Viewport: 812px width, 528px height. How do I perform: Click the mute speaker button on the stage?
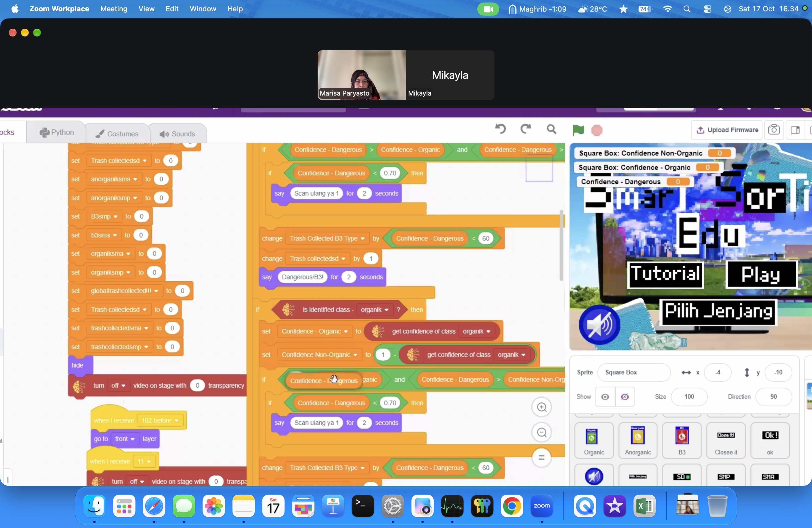[x=599, y=324]
